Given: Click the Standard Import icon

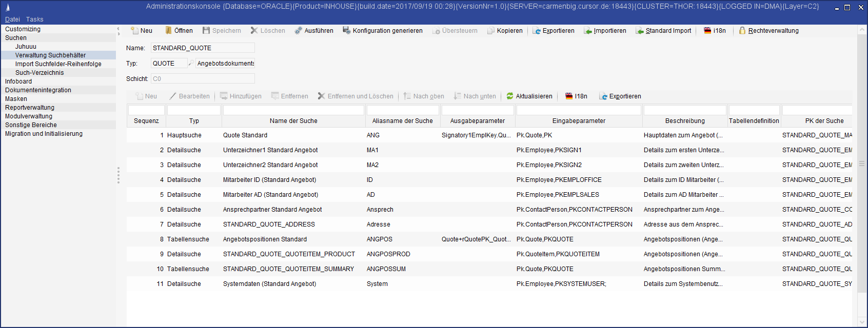Looking at the screenshot, I should point(640,31).
